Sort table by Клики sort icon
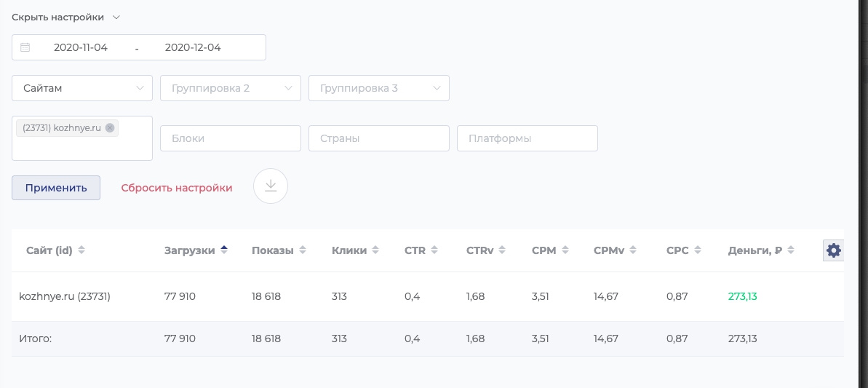 pos(375,250)
